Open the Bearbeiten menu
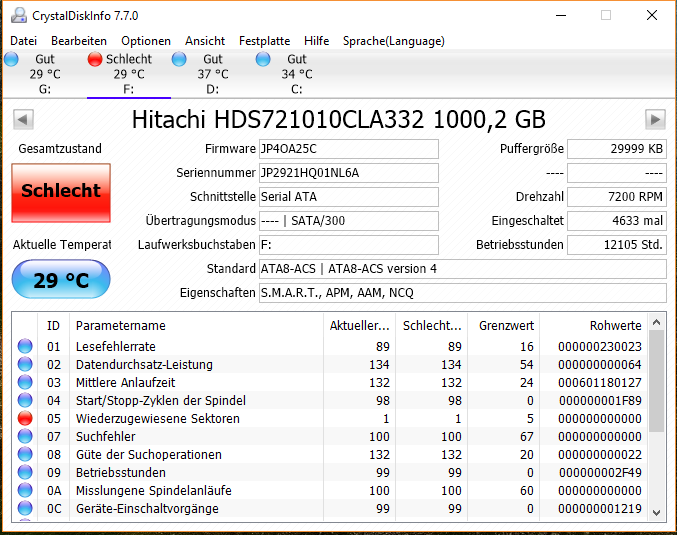This screenshot has height=535, width=677. [x=79, y=41]
